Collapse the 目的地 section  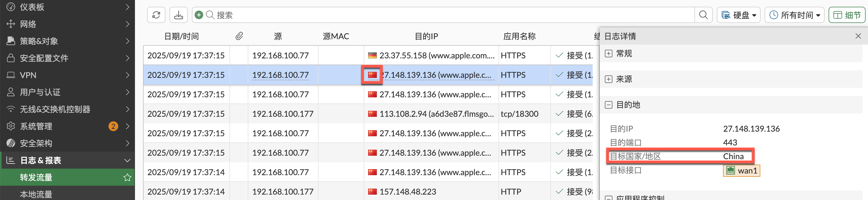[608, 105]
